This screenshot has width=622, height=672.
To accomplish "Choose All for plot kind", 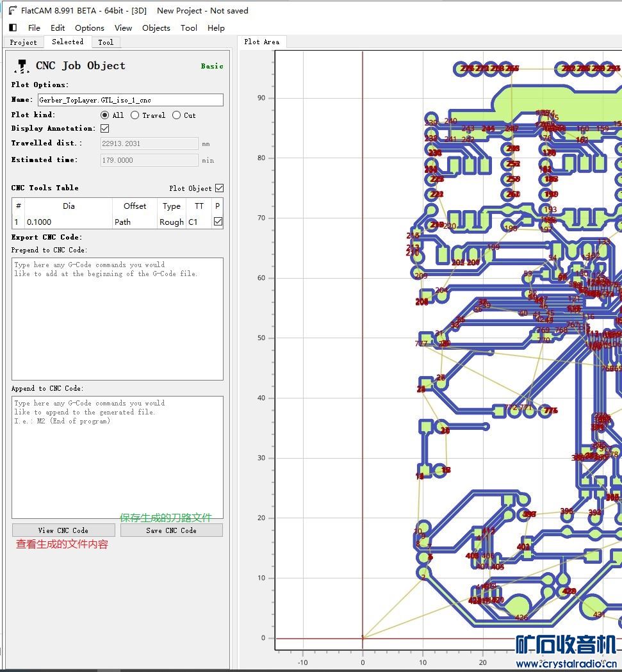I will click(105, 115).
